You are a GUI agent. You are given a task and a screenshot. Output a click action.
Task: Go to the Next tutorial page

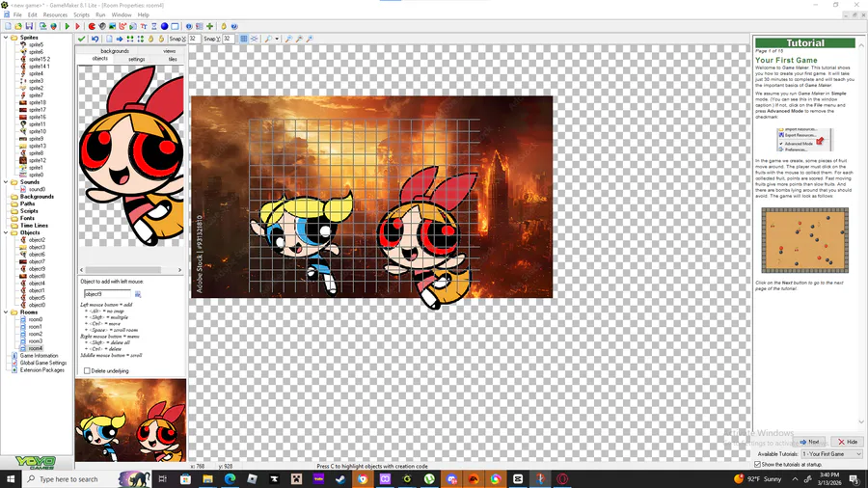(810, 442)
